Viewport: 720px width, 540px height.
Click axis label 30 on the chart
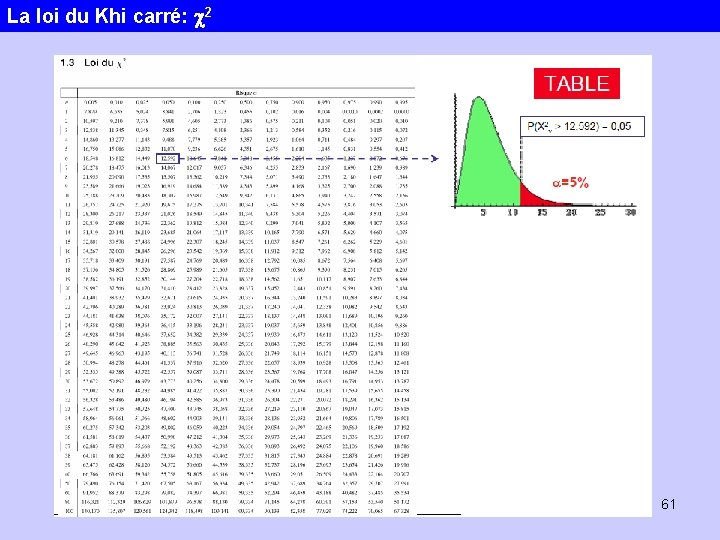click(x=630, y=213)
